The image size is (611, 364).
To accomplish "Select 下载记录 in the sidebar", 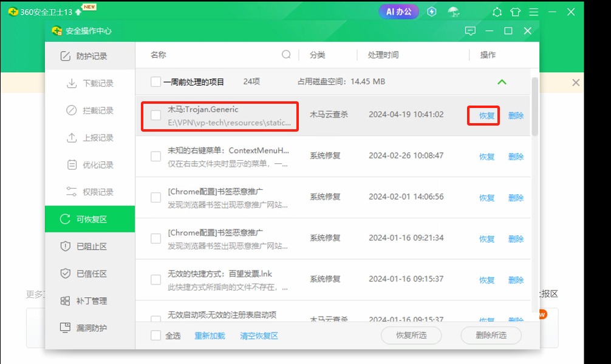I will pos(97,84).
